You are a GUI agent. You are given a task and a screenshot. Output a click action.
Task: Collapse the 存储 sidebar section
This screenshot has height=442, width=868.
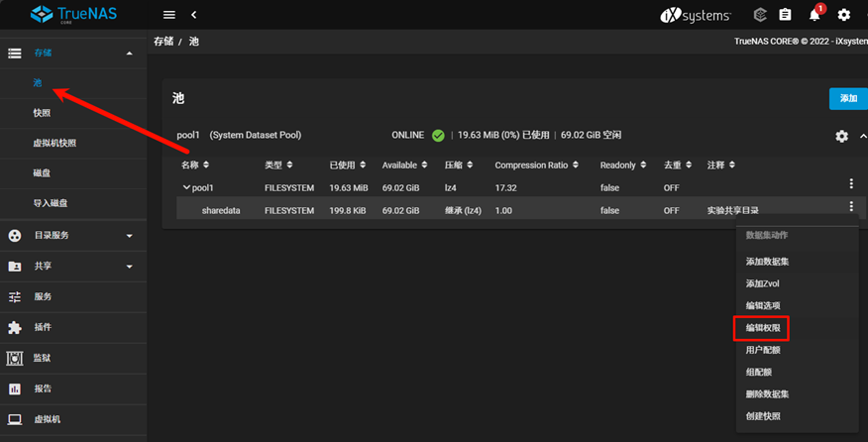(x=129, y=53)
